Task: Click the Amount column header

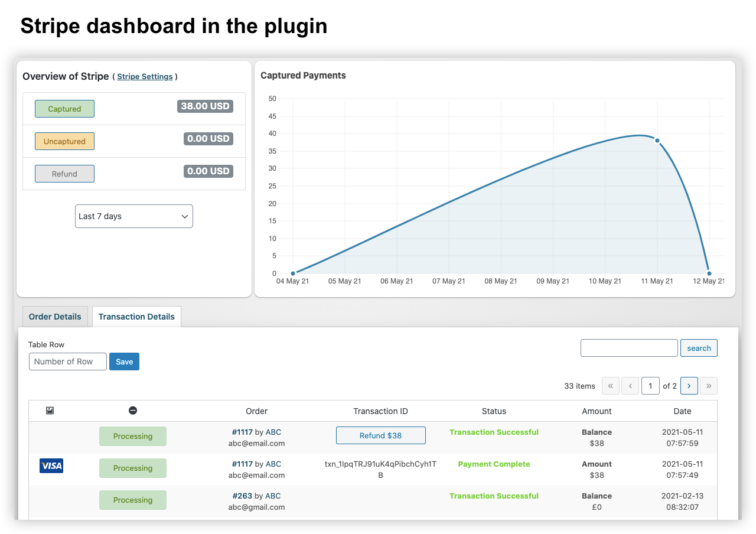Action: (x=597, y=411)
